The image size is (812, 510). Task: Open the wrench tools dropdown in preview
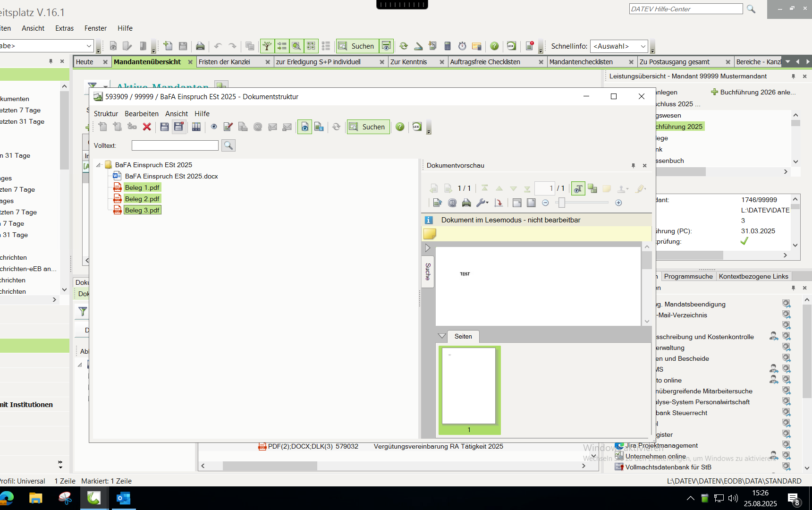pos(482,203)
